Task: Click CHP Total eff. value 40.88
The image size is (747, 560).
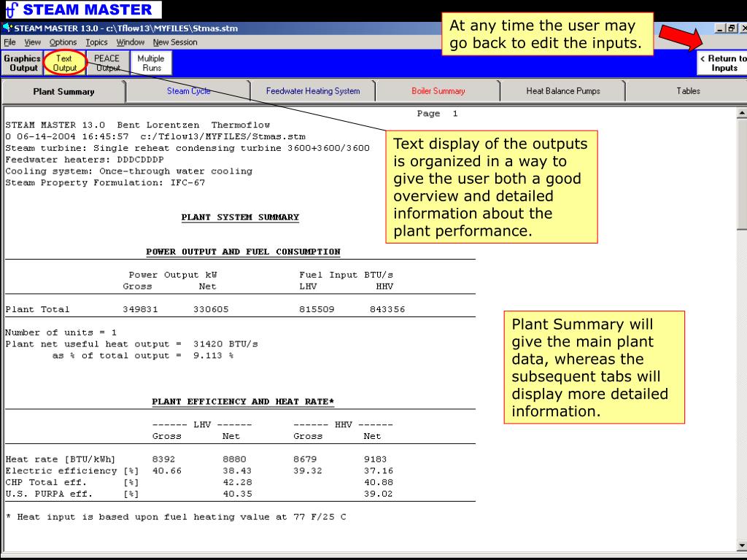Action: pos(379,483)
